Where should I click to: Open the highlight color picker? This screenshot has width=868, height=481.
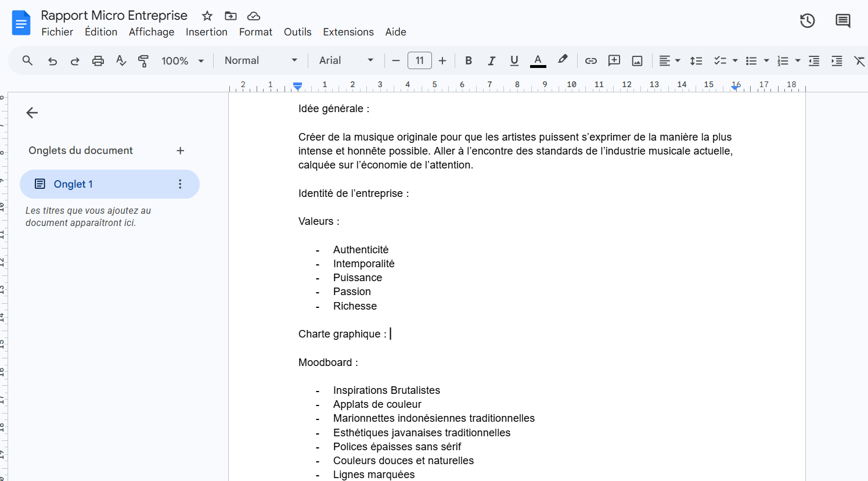(x=563, y=60)
